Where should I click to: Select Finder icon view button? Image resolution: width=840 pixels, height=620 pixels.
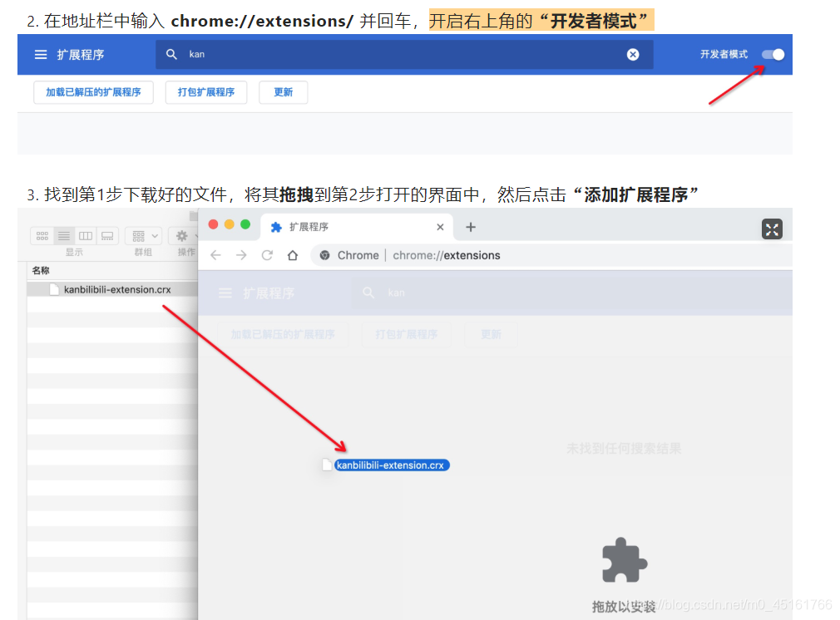pyautogui.click(x=42, y=235)
